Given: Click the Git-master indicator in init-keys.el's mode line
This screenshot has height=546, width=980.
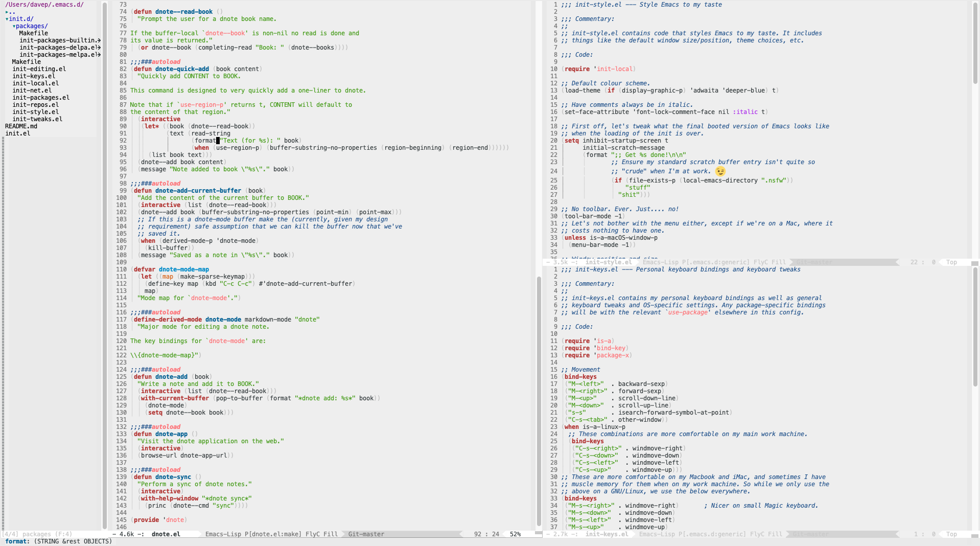Looking at the screenshot, I should point(812,534).
